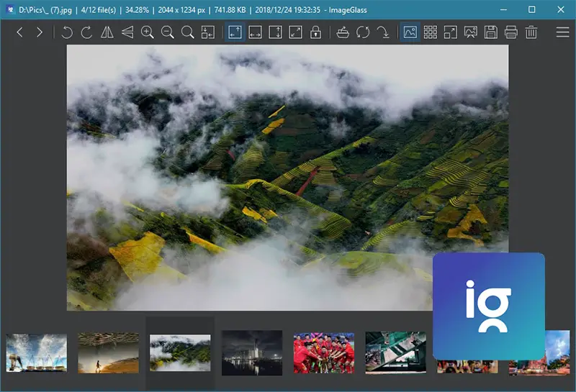The image size is (576, 392).
Task: Open the go-to image dialog
Action: click(383, 32)
